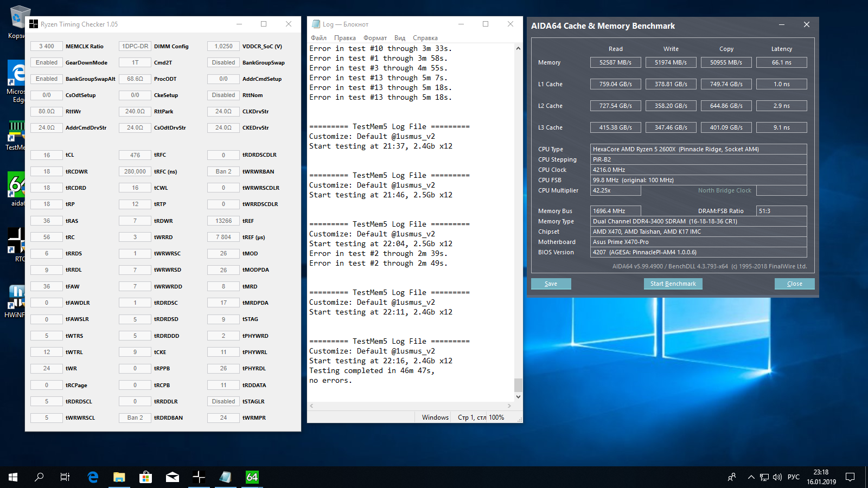The height and width of the screenshot is (488, 868).
Task: Open the Формат menu in Notepad
Action: coord(375,38)
